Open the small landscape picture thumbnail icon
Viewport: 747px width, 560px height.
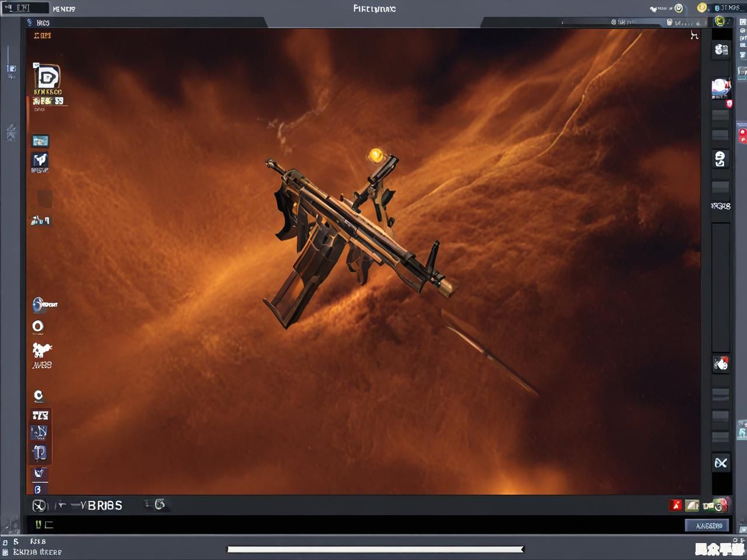coord(40,141)
